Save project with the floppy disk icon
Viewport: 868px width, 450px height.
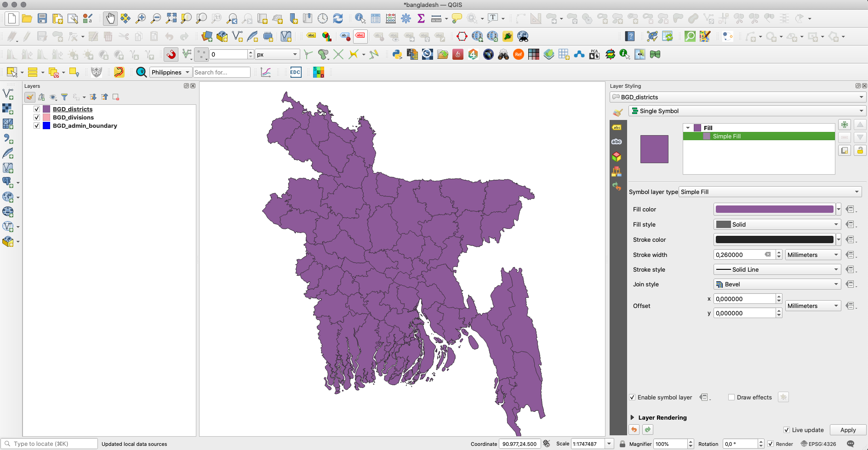coord(42,18)
